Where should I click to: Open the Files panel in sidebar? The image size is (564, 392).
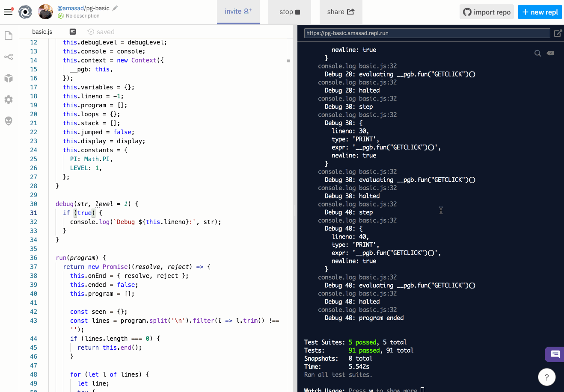9,35
